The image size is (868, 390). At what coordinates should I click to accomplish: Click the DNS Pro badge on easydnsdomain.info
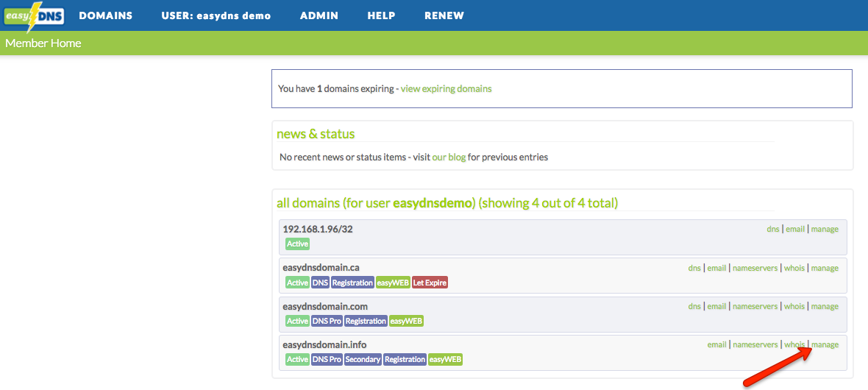pos(327,359)
